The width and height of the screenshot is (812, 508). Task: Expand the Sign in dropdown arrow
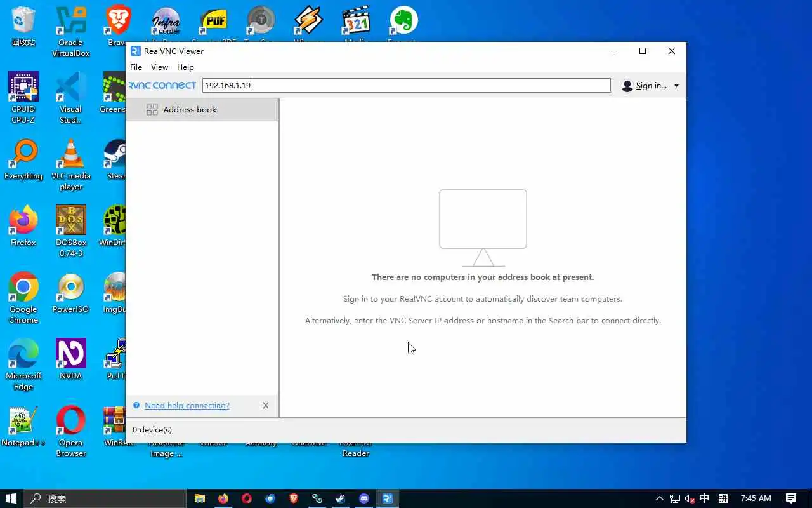tap(676, 86)
